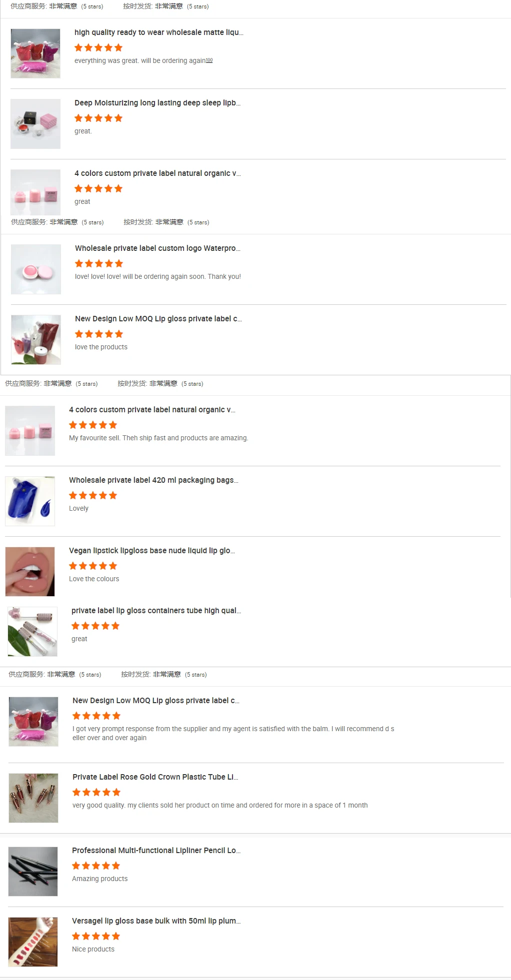Click star rating under 'Wholesale private label custom logo'
This screenshot has width=511, height=980.
(99, 263)
